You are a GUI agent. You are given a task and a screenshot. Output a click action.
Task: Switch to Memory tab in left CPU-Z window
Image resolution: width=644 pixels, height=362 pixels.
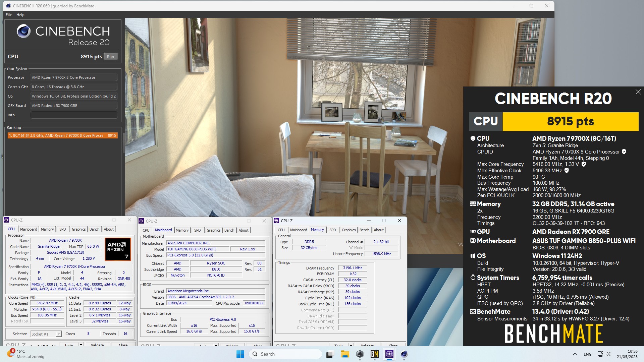click(47, 229)
